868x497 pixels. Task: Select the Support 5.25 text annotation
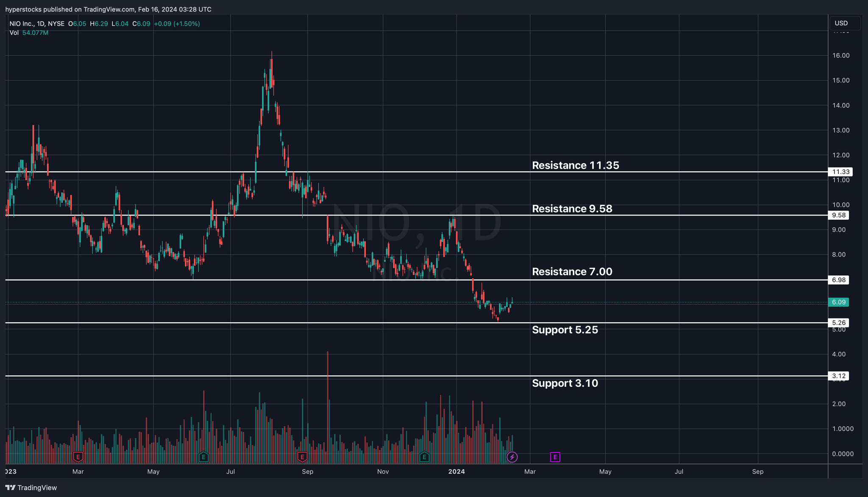565,330
